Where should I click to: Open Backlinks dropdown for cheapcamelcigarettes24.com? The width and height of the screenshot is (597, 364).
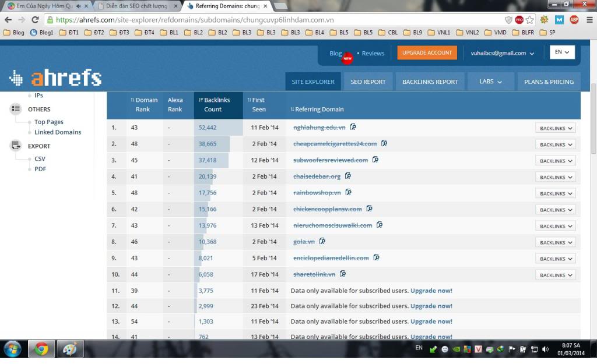tap(556, 144)
